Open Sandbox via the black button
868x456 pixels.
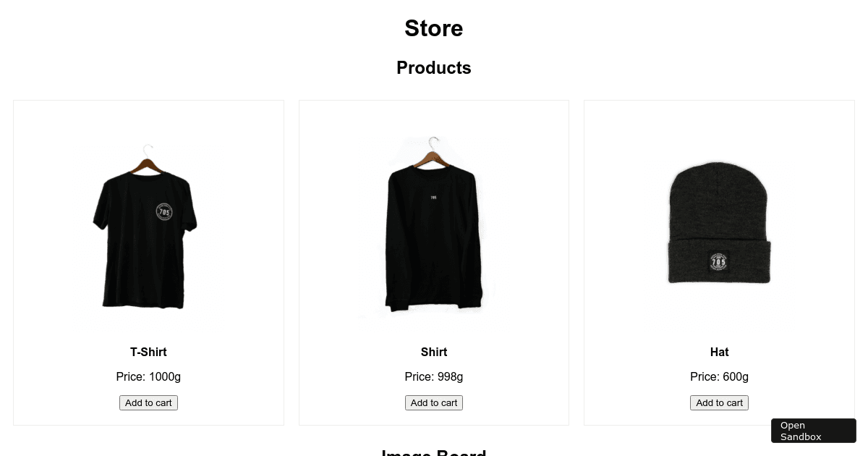pyautogui.click(x=813, y=431)
